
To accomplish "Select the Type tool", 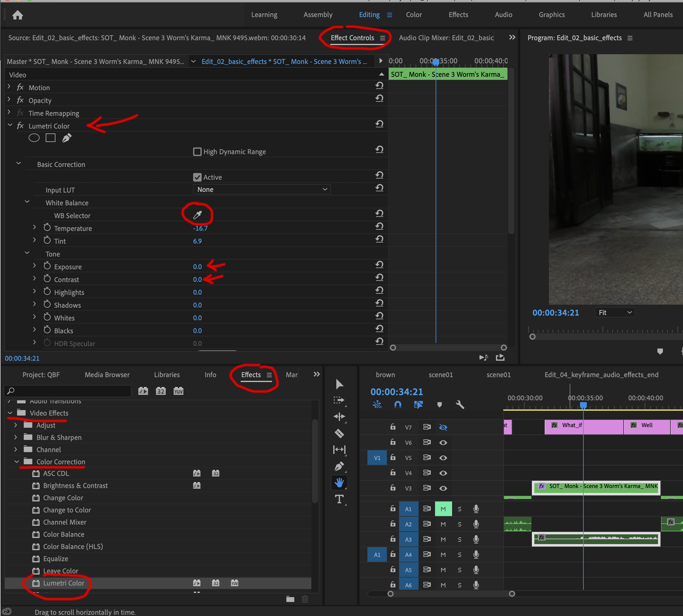I will (339, 499).
